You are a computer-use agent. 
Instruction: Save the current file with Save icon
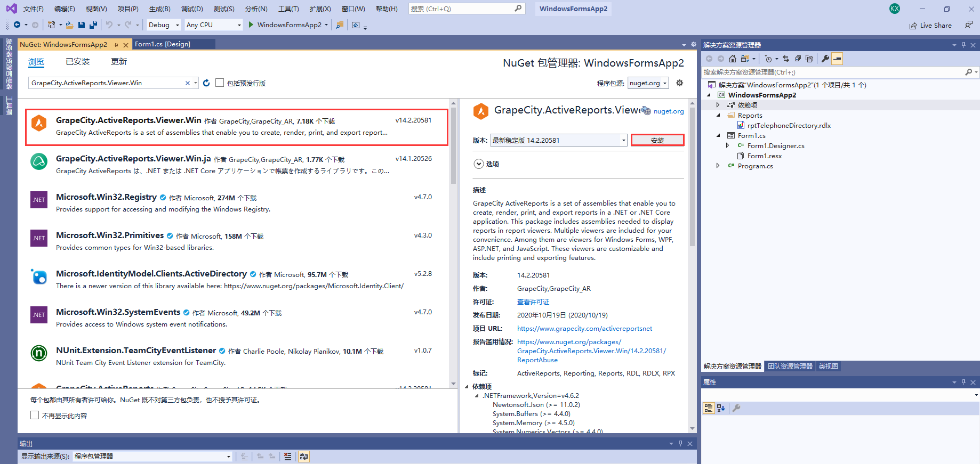point(82,25)
